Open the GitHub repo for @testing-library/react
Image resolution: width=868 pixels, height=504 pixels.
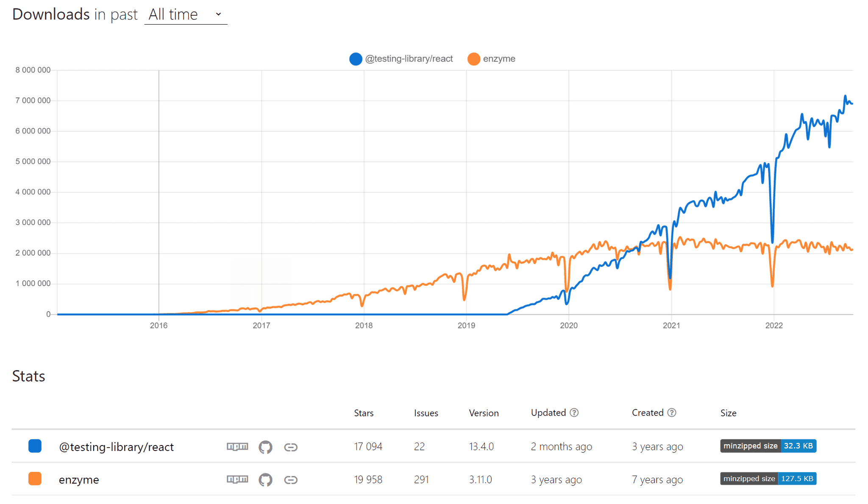pos(266,446)
